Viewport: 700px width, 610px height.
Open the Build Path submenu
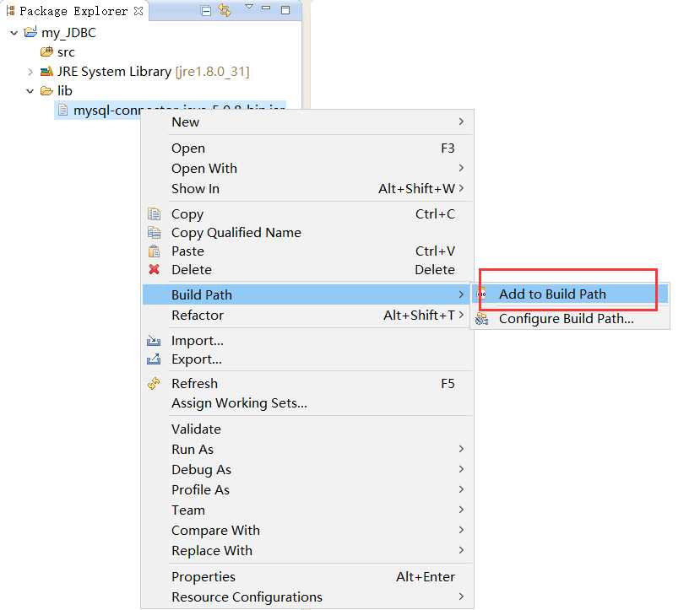307,294
